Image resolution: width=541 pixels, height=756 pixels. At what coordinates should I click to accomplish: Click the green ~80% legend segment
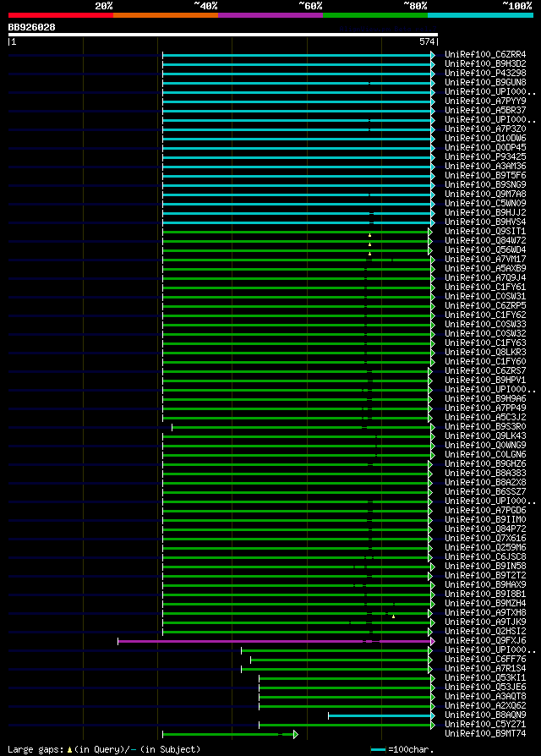pyautogui.click(x=375, y=15)
